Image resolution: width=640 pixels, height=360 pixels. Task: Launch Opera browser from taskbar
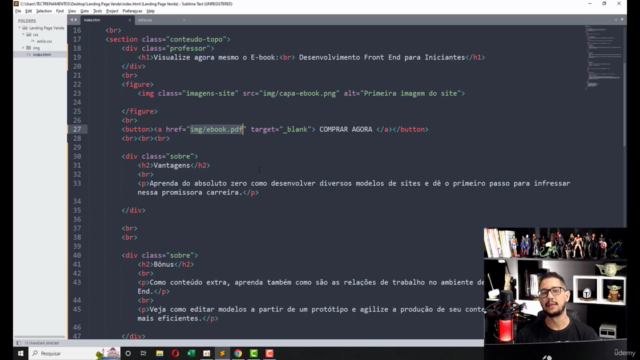[175, 353]
